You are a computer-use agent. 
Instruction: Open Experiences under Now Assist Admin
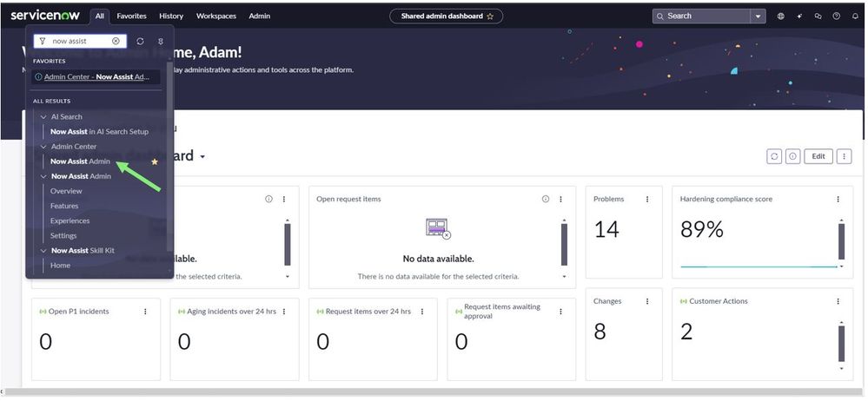(70, 220)
